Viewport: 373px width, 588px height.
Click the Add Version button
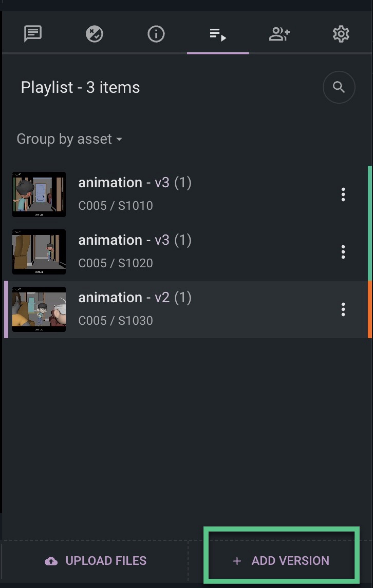[x=281, y=561]
